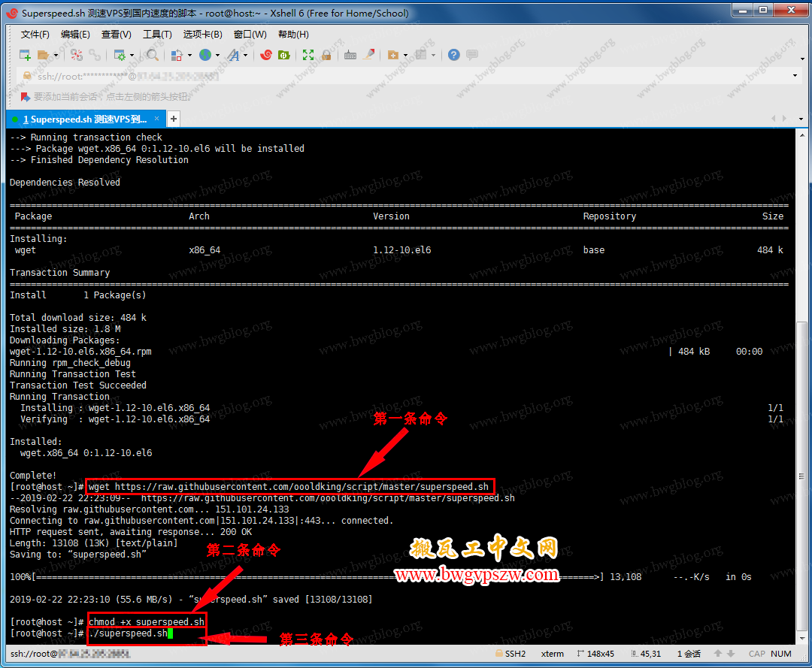Open the toolbar overflow options arrow

[x=803, y=59]
